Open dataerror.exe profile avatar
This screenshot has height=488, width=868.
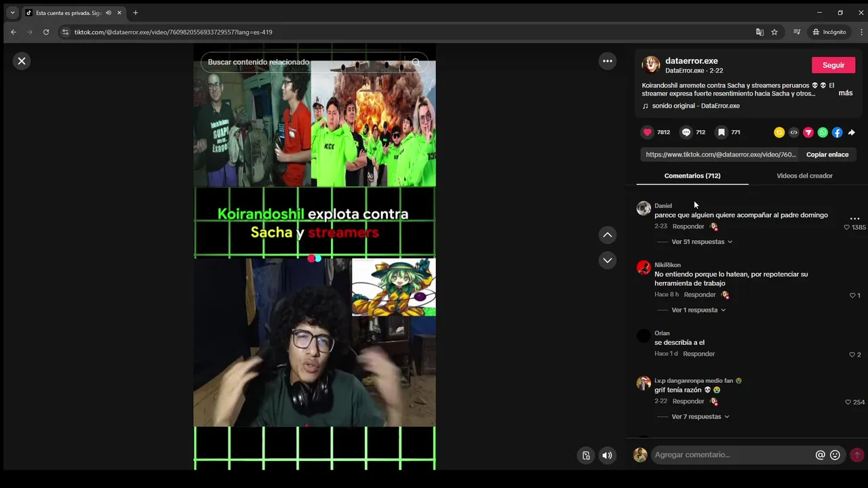[651, 64]
